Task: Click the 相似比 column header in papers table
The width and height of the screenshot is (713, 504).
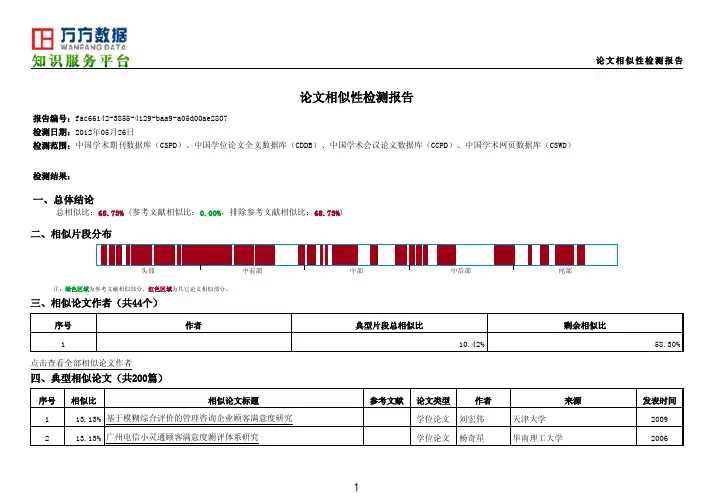Action: [x=84, y=400]
